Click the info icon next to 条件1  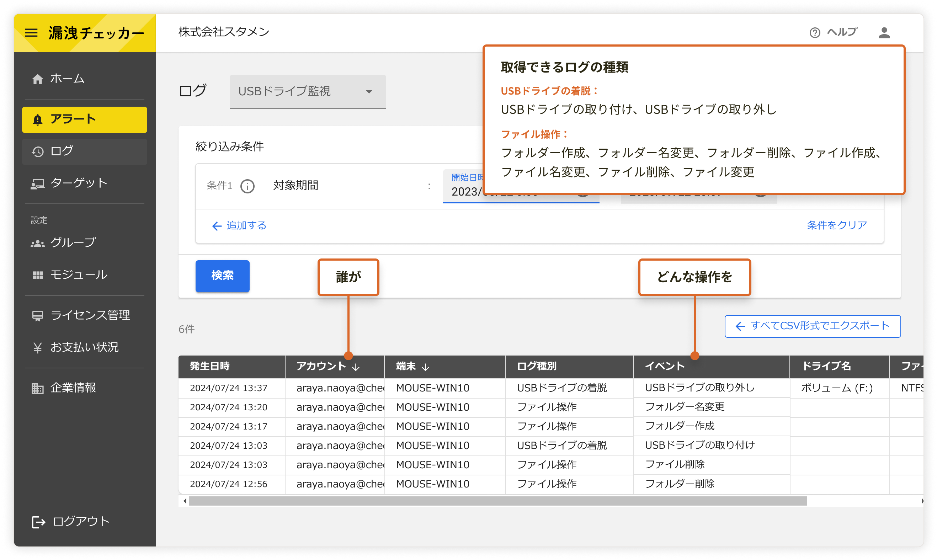tap(247, 186)
